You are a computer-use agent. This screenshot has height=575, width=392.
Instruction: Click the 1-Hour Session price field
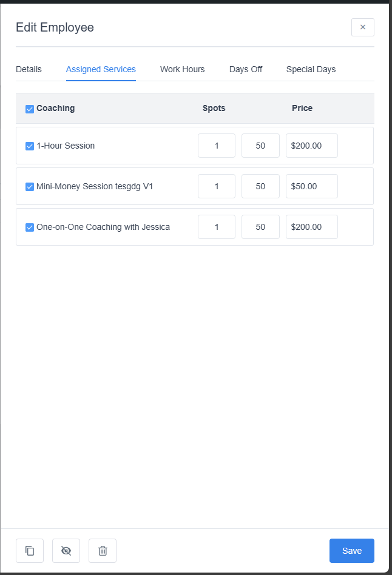(311, 146)
